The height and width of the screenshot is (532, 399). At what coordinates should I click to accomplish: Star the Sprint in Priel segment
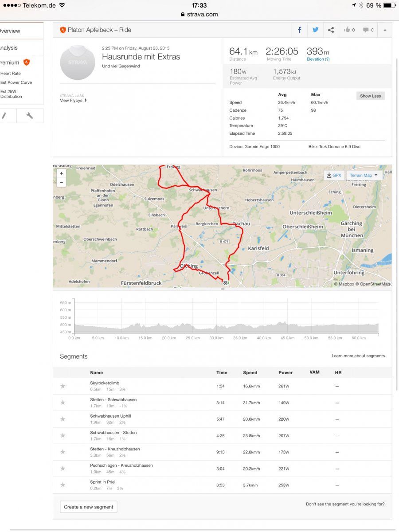(63, 485)
